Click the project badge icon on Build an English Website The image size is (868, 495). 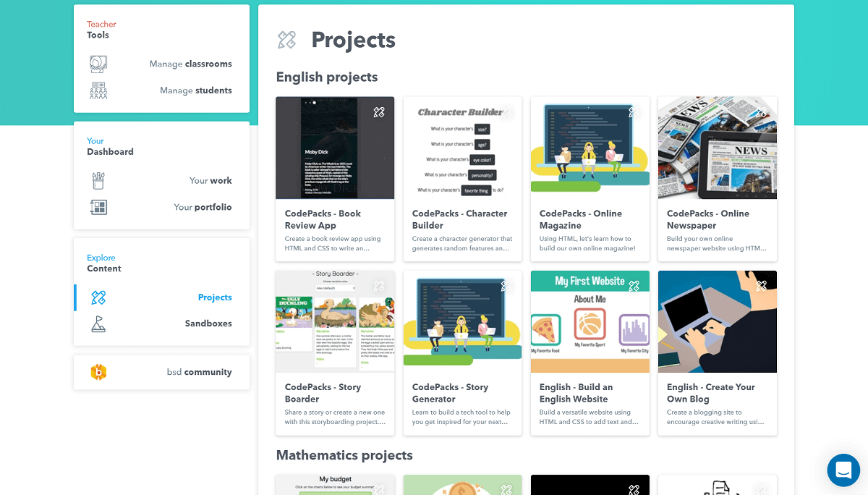pyautogui.click(x=634, y=286)
